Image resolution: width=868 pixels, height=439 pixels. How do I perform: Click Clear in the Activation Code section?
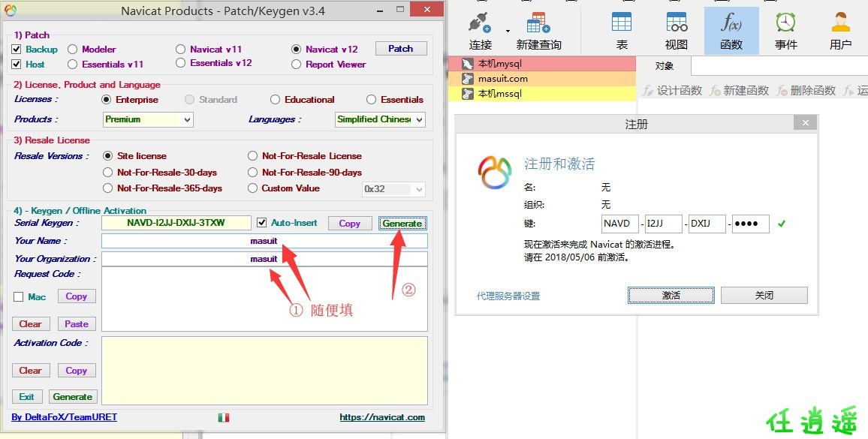point(31,371)
